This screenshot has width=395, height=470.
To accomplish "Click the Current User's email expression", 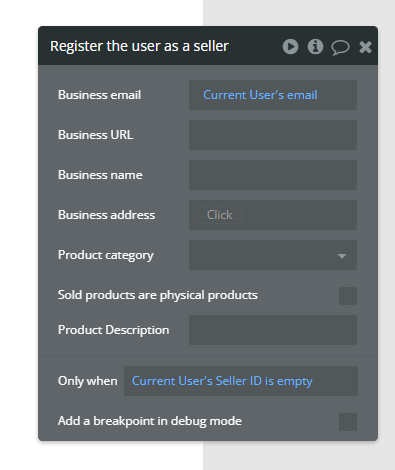I will click(x=260, y=95).
